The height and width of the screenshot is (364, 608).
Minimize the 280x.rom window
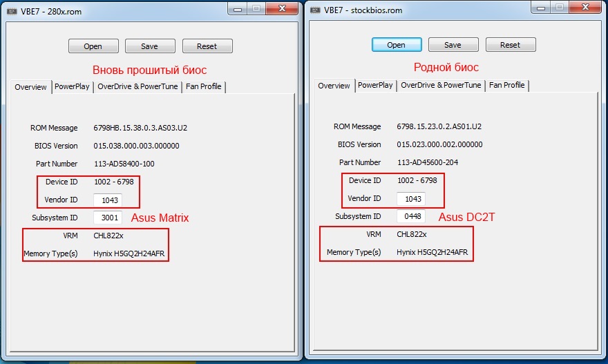(238, 9)
